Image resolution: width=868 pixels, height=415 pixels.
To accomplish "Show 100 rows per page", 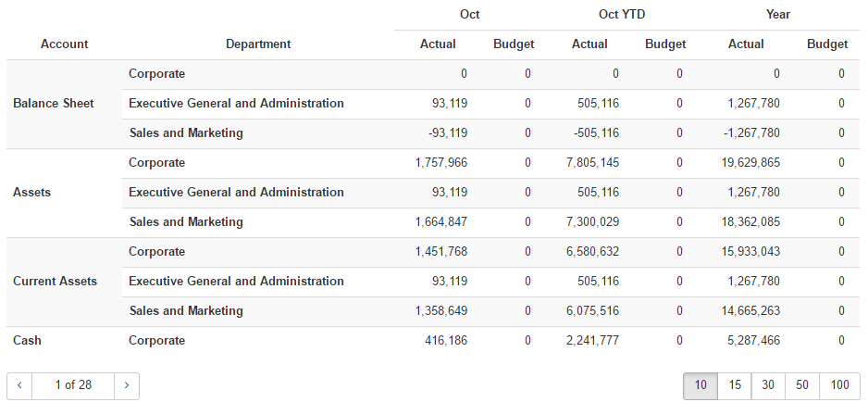I will point(839,385).
